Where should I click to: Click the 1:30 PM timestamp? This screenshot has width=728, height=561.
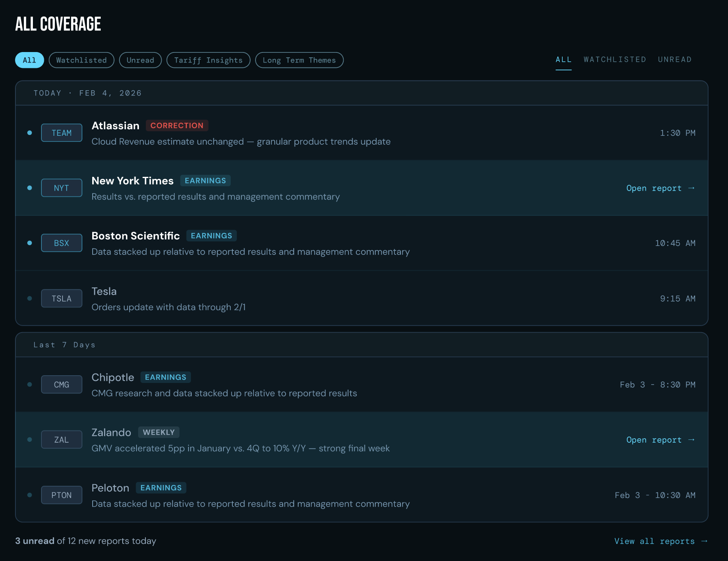pos(677,133)
